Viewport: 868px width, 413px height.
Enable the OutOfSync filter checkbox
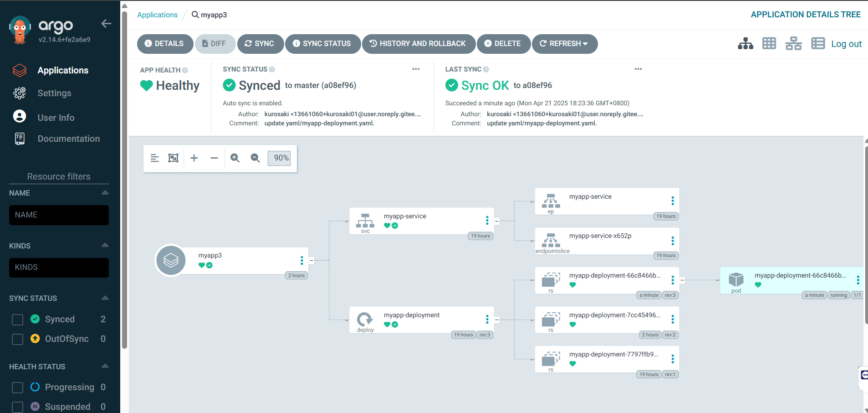pos(17,339)
